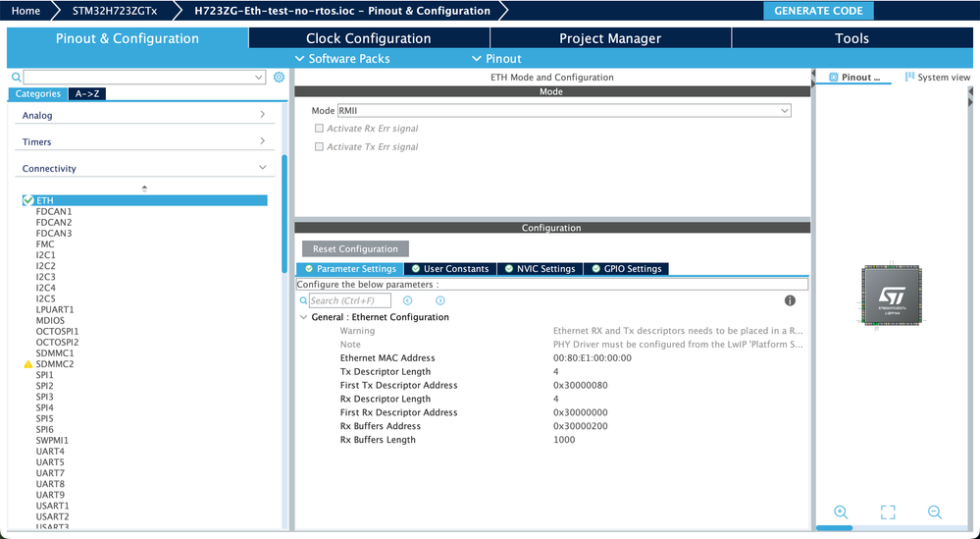This screenshot has width=980, height=539.
Task: Select USART1 in the peripheral list
Action: [53, 506]
